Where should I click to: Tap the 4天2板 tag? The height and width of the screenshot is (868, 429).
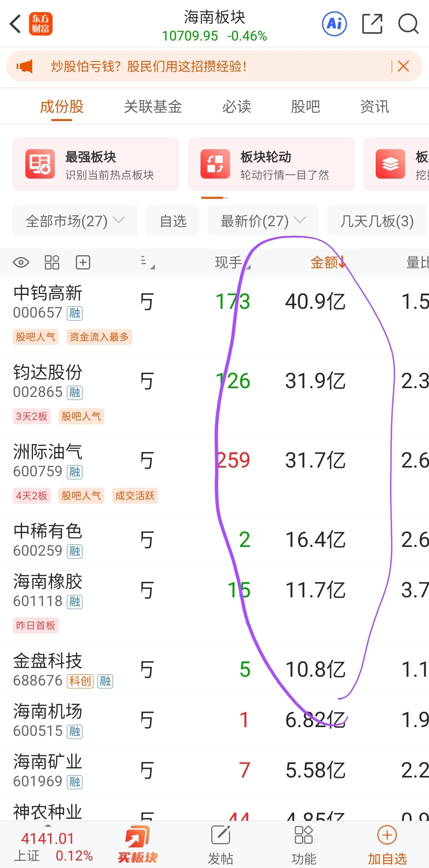(x=32, y=496)
